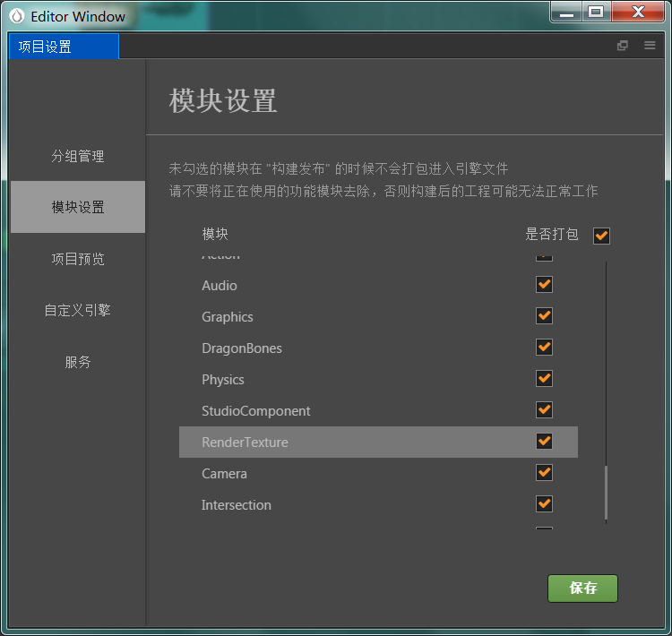Open the 项目预览 section
The height and width of the screenshot is (636, 672).
[x=78, y=259]
